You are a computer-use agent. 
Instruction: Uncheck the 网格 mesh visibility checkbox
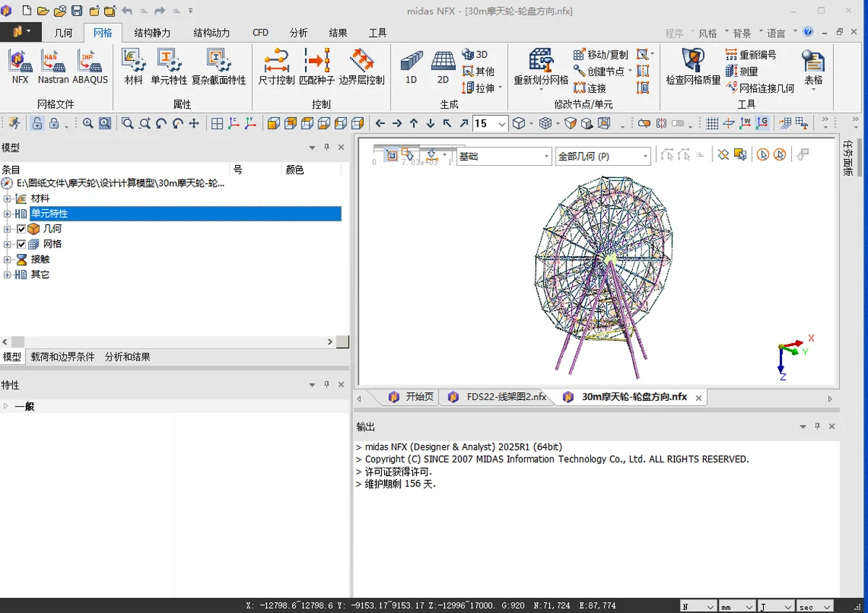point(21,244)
